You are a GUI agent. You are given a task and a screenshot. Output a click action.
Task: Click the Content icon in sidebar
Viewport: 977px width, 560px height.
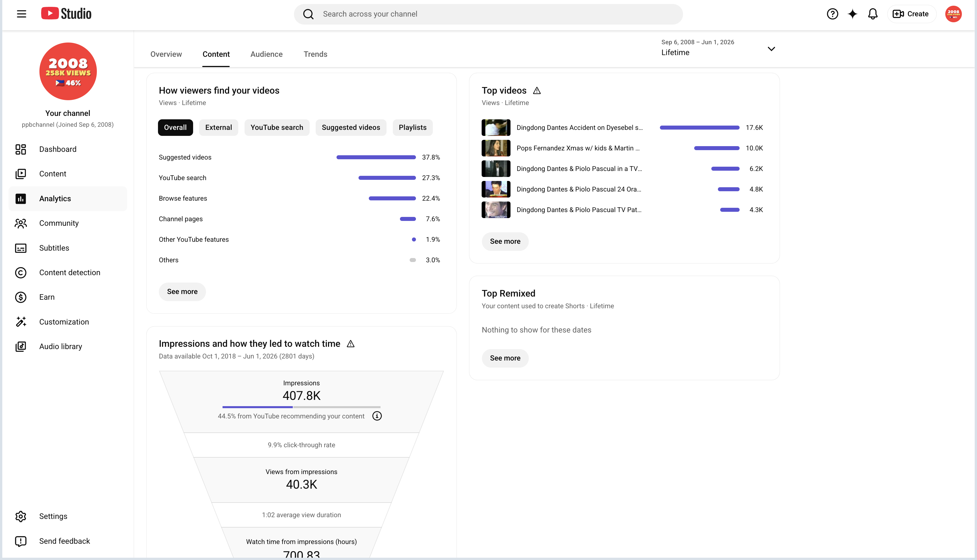click(x=21, y=174)
